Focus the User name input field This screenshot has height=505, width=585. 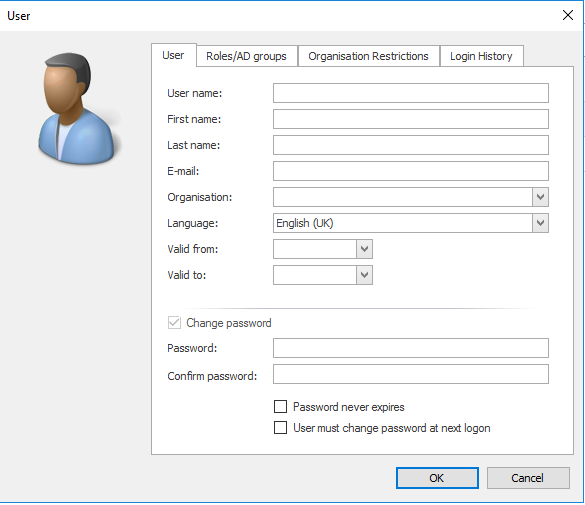point(411,93)
